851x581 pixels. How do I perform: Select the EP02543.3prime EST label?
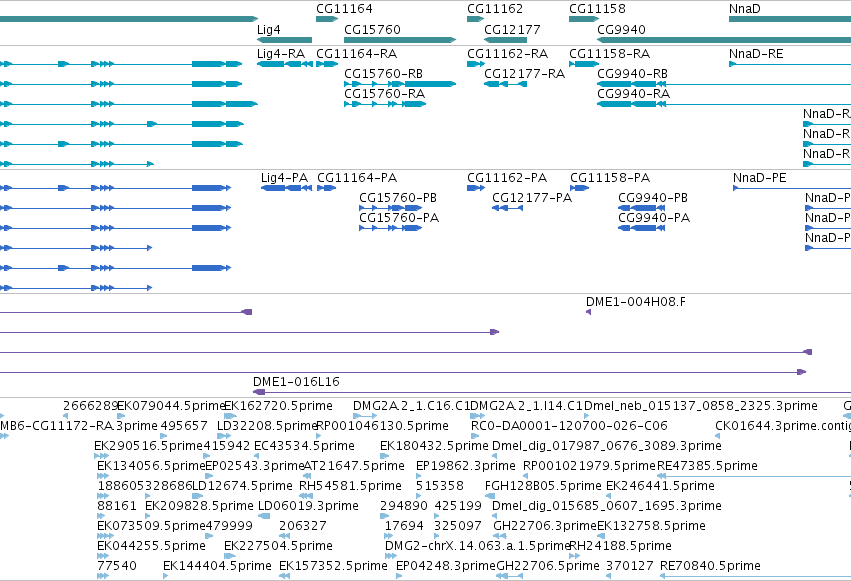[255, 466]
